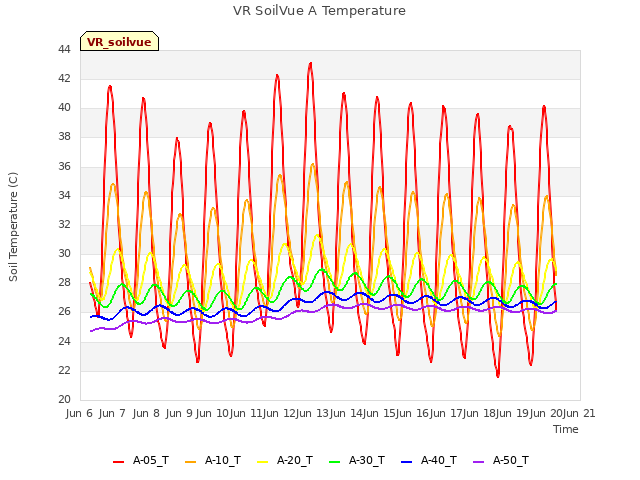Image resolution: width=640 pixels, height=480 pixels.
Task: Click the 32 y-axis tick label
Action: click(64, 224)
